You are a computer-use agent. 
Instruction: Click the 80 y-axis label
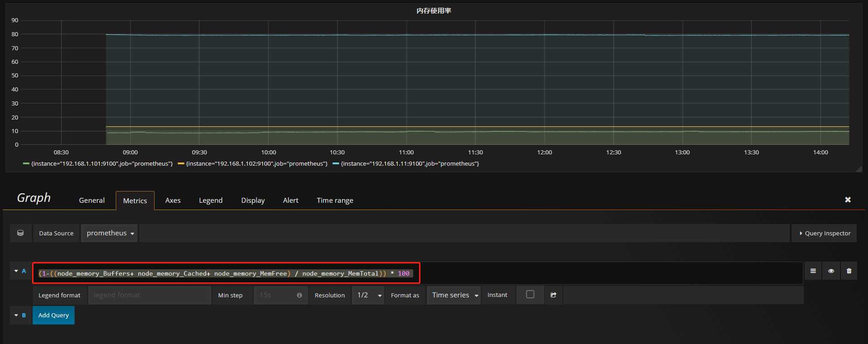tap(15, 34)
